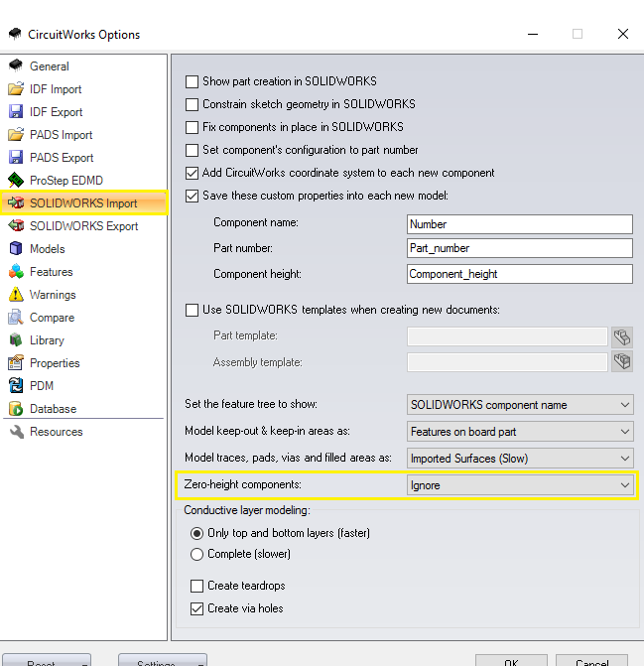Enable Constrain sketch geometry in SOLIDWORKS
644x666 pixels.
coord(192,104)
